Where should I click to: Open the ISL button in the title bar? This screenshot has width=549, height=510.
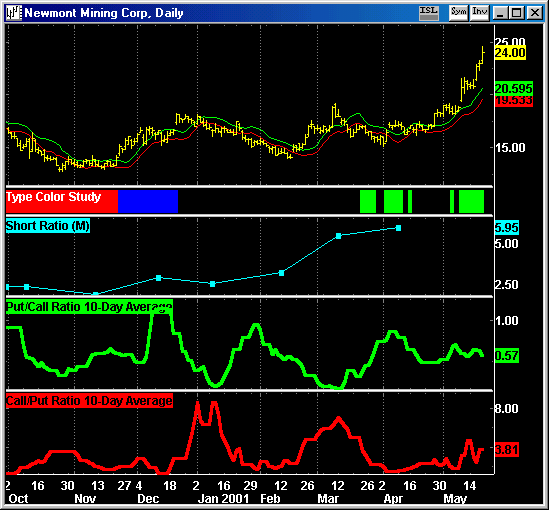[429, 13]
